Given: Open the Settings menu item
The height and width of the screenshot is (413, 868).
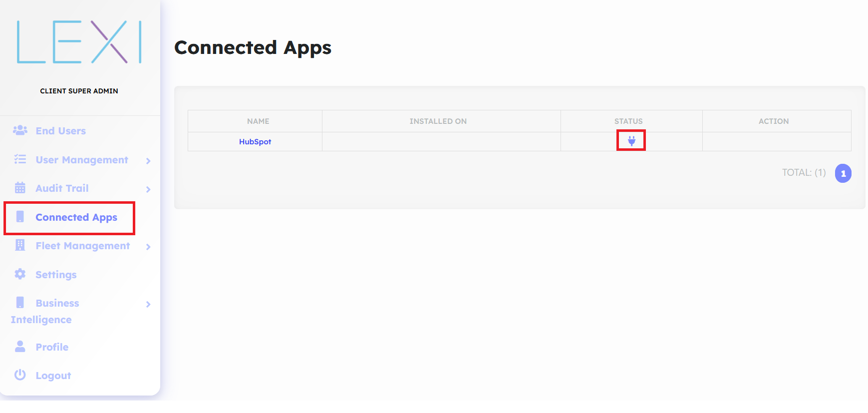Looking at the screenshot, I should (56, 275).
